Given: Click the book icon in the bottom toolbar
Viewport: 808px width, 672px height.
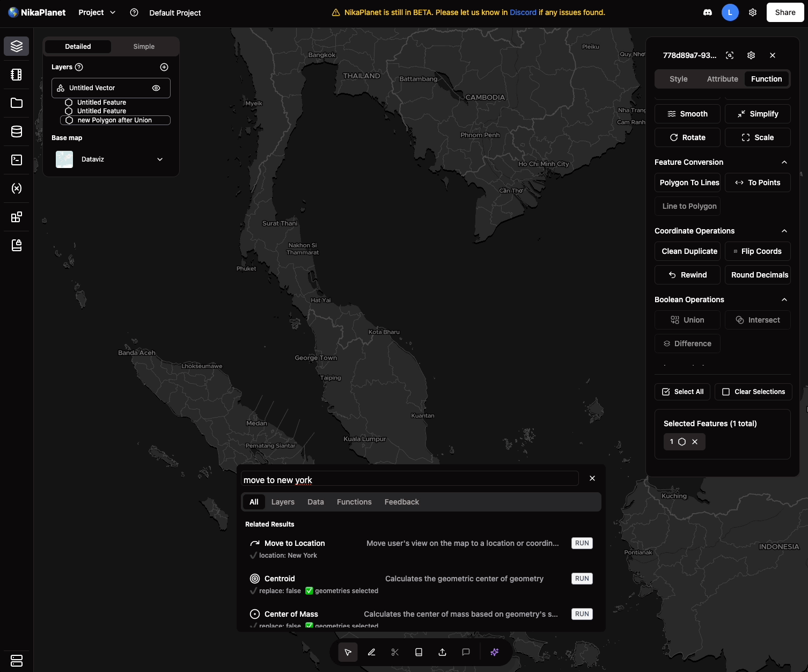Looking at the screenshot, I should coord(418,652).
